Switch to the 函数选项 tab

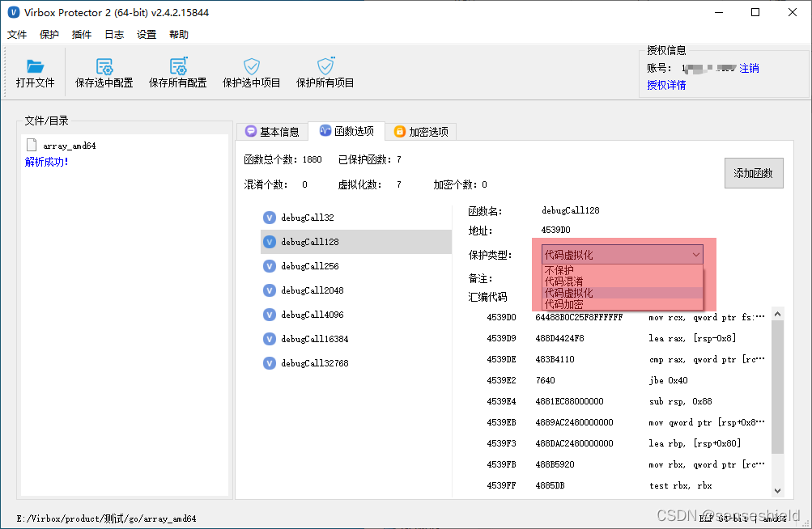[346, 132]
